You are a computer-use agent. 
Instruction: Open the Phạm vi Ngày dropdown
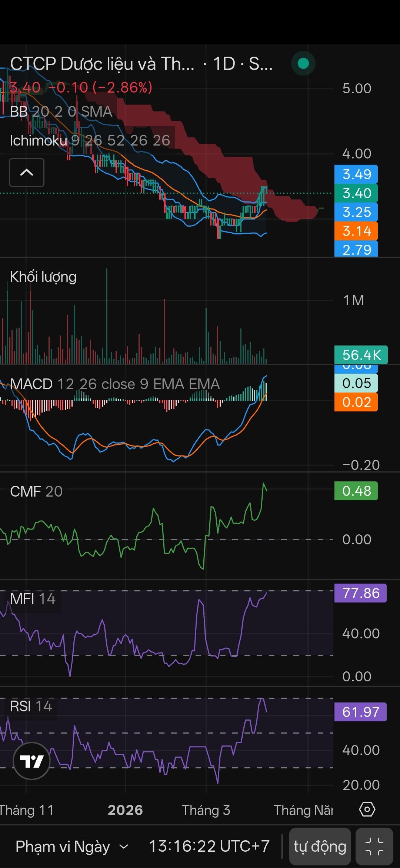(72, 847)
